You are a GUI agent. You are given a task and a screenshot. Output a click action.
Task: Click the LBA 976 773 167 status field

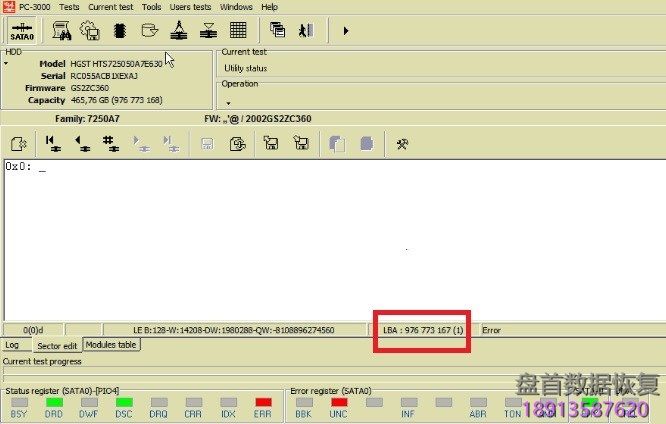pyautogui.click(x=423, y=330)
